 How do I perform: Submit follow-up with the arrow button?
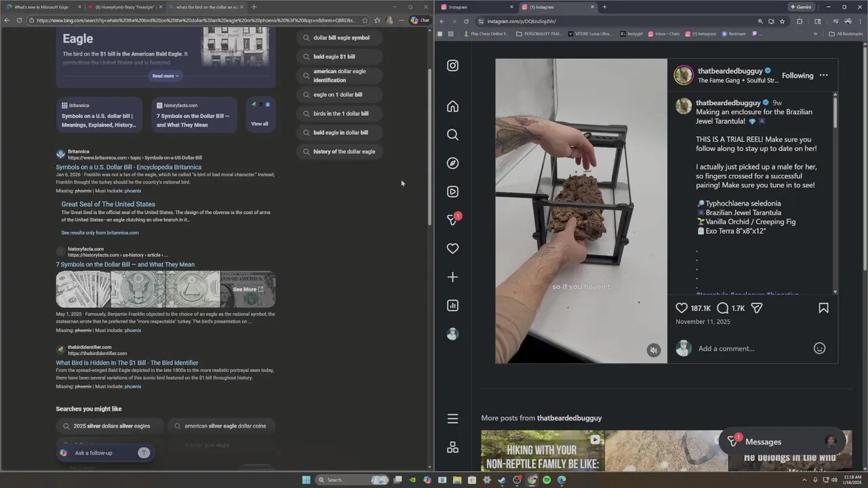pos(144,453)
